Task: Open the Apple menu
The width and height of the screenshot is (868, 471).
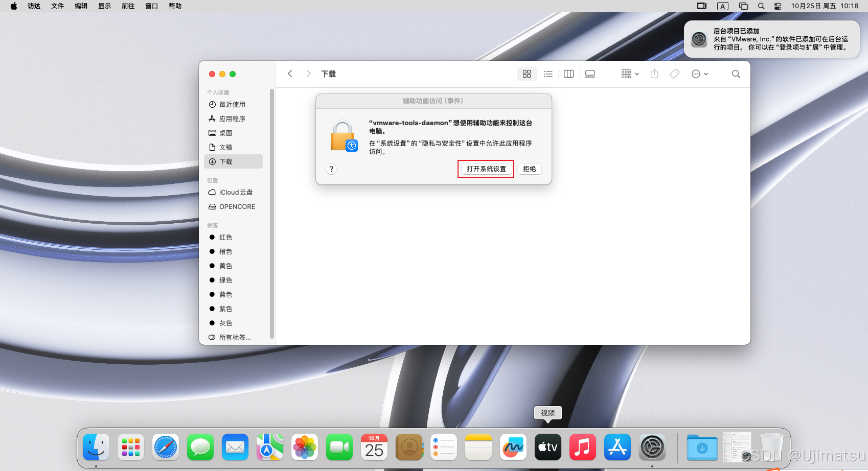Action: tap(14, 6)
